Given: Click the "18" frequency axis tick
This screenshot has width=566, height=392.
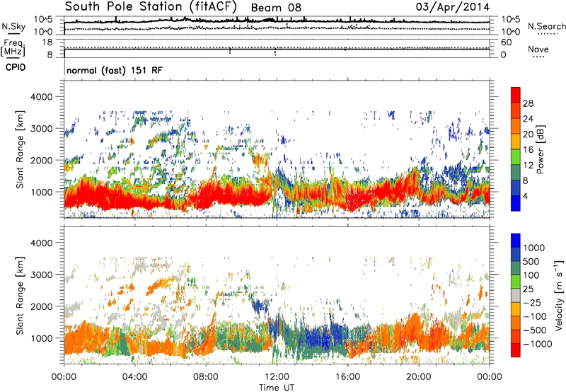Looking at the screenshot, I should point(47,42).
